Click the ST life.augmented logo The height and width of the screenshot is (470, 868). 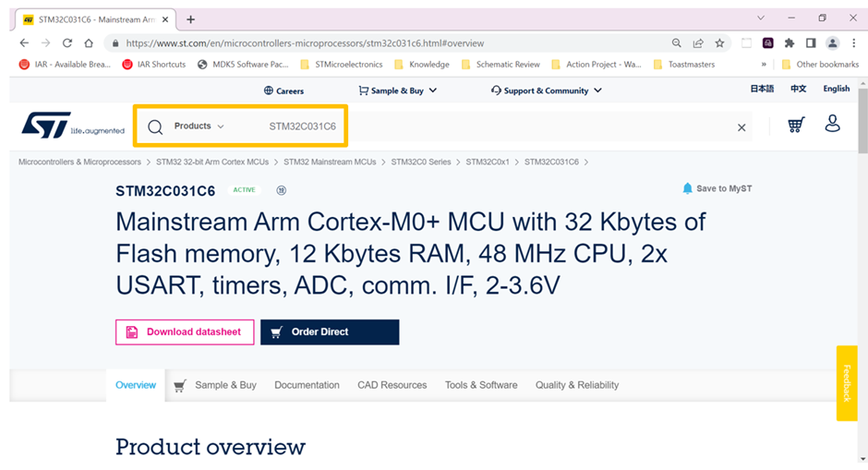(x=73, y=125)
